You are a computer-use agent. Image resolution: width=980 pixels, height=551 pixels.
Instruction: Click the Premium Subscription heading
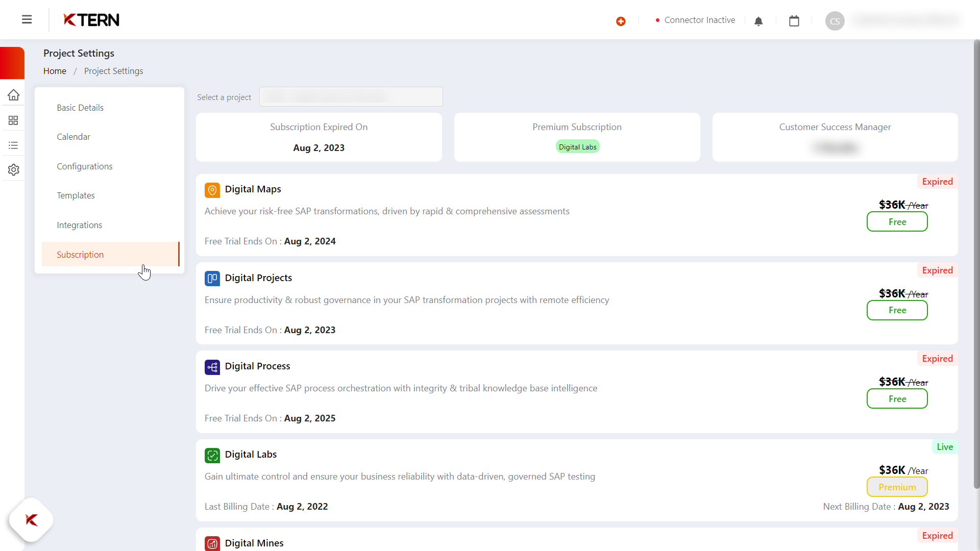[577, 127]
